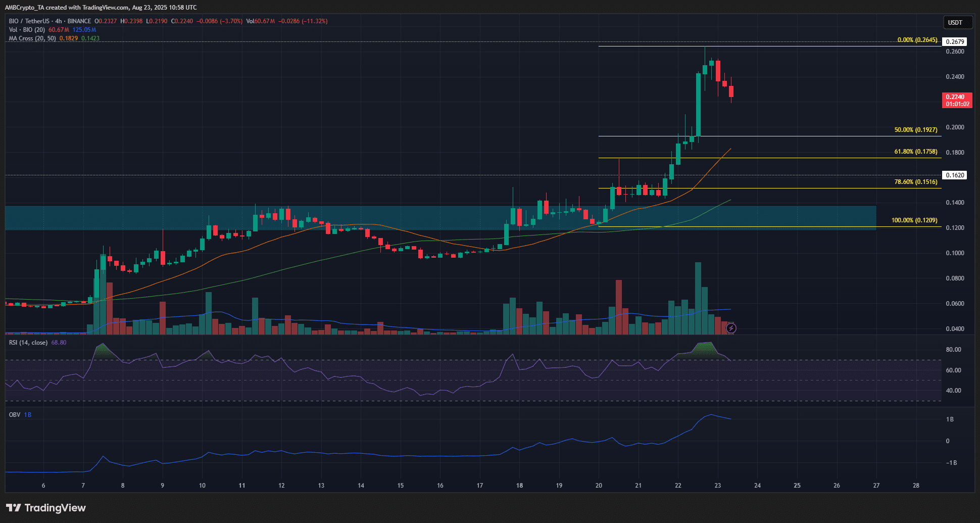Click the lightning bolt icon on the volume pane
Screen dimensions: 980x523
click(731, 328)
